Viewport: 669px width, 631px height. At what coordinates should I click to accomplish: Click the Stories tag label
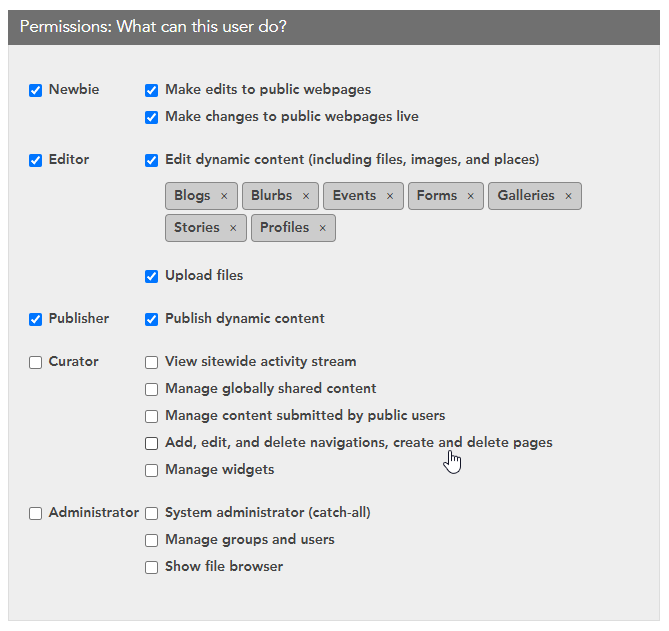(197, 228)
